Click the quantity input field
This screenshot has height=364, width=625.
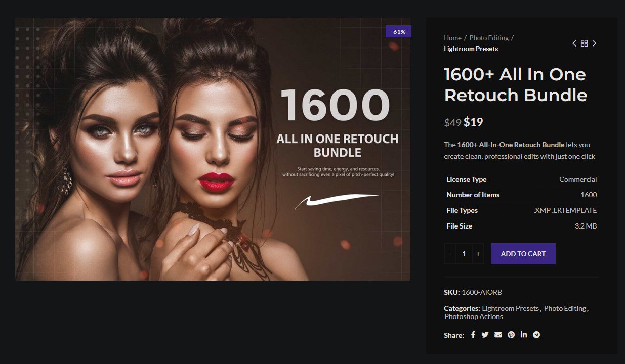pos(464,254)
